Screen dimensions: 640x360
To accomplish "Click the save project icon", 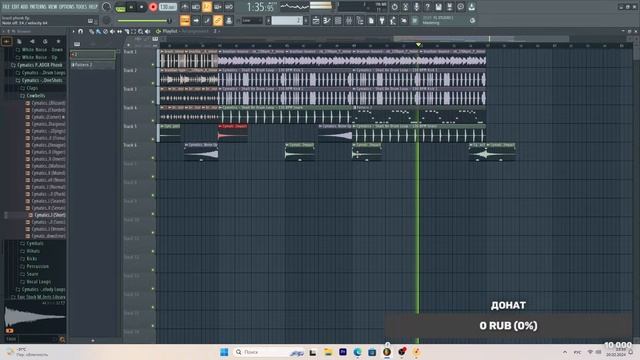I will pos(438,7).
